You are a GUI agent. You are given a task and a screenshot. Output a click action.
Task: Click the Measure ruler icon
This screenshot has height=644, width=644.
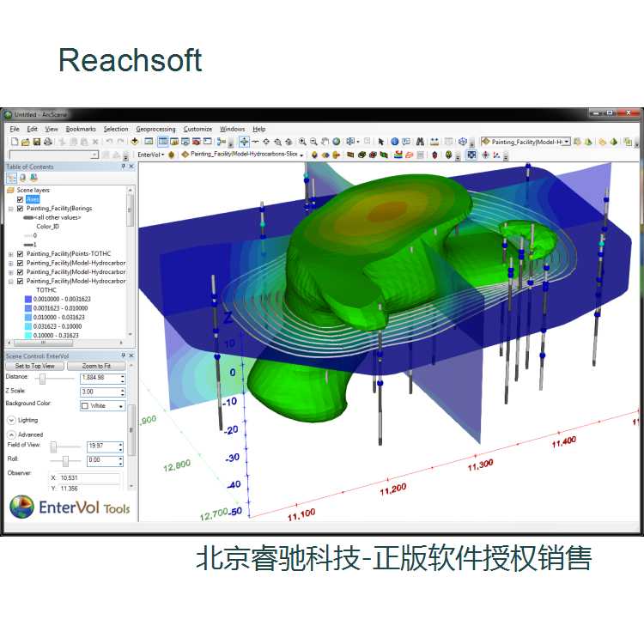coord(434,142)
